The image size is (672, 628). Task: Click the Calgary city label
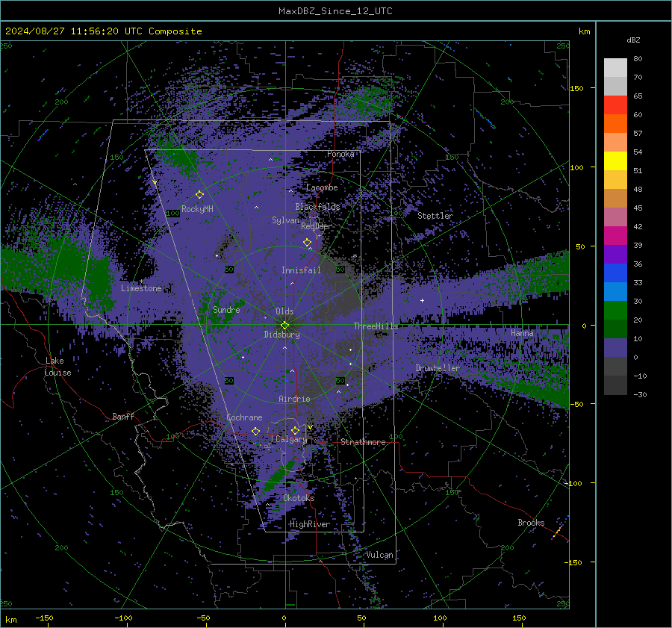tap(291, 439)
